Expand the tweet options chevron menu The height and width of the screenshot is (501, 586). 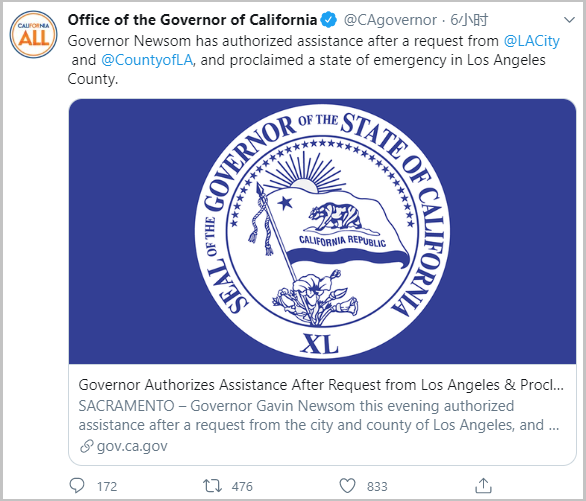[569, 20]
